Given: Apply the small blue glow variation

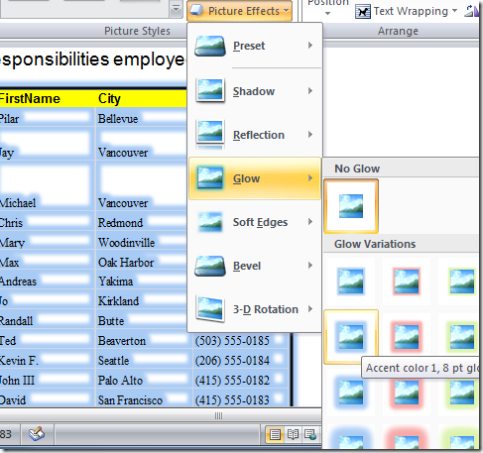Looking at the screenshot, I should coord(351,282).
